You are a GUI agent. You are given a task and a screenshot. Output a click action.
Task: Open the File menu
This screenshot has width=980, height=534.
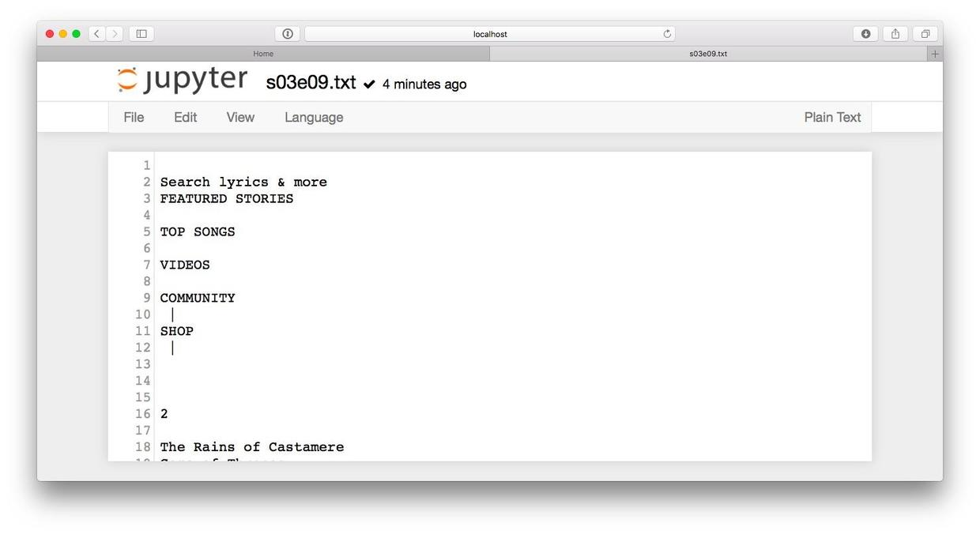click(x=134, y=117)
